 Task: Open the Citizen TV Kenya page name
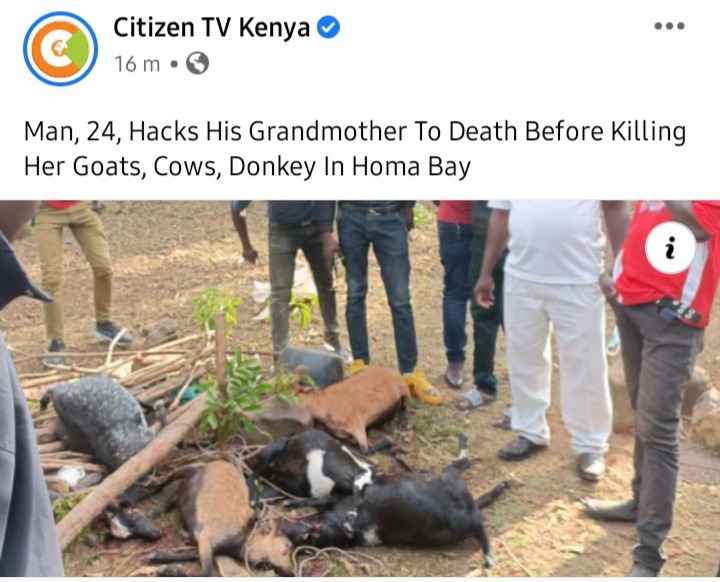212,28
